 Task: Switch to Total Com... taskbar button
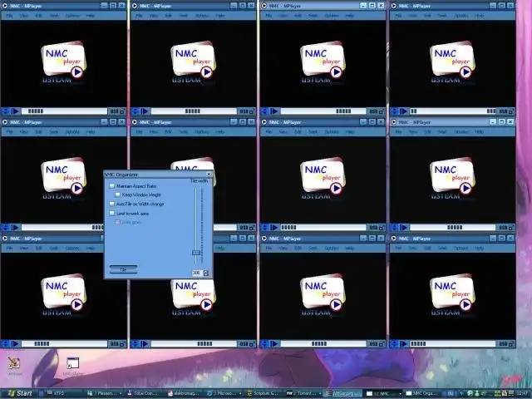[x=144, y=393]
